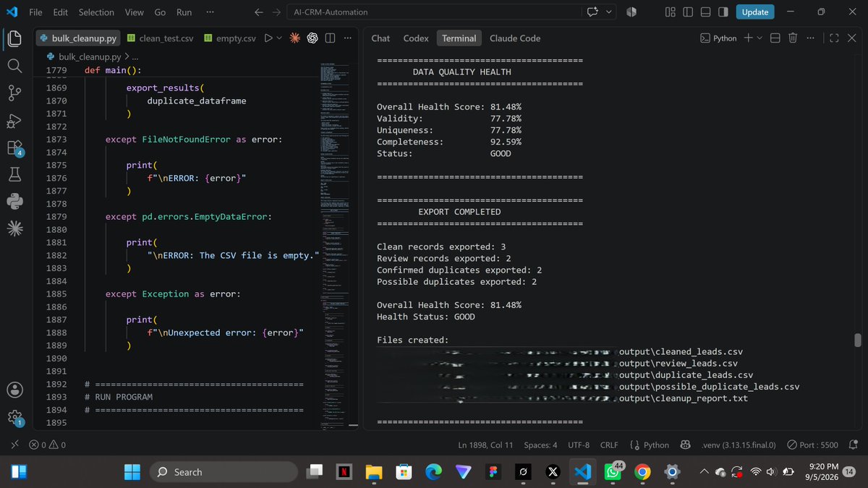Screen dimensions: 868x488
Task: Expand the breadcrumb ellipsis after bulk_cleanup.py
Action: 135,56
